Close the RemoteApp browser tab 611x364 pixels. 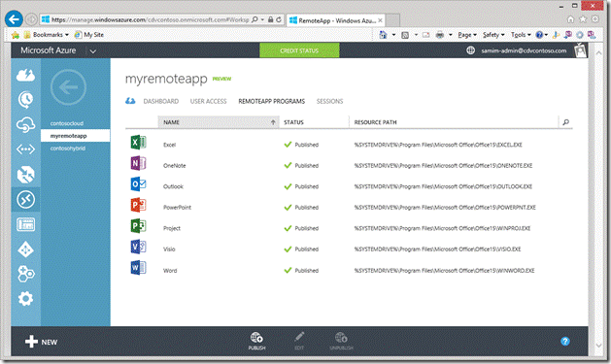click(381, 20)
